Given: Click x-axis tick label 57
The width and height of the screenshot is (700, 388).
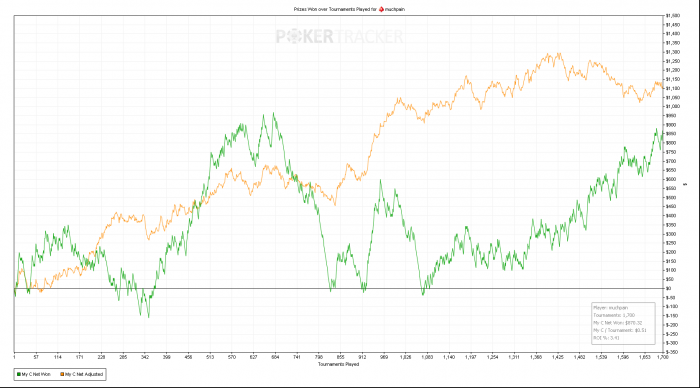Looking at the screenshot, I should (x=36, y=357).
